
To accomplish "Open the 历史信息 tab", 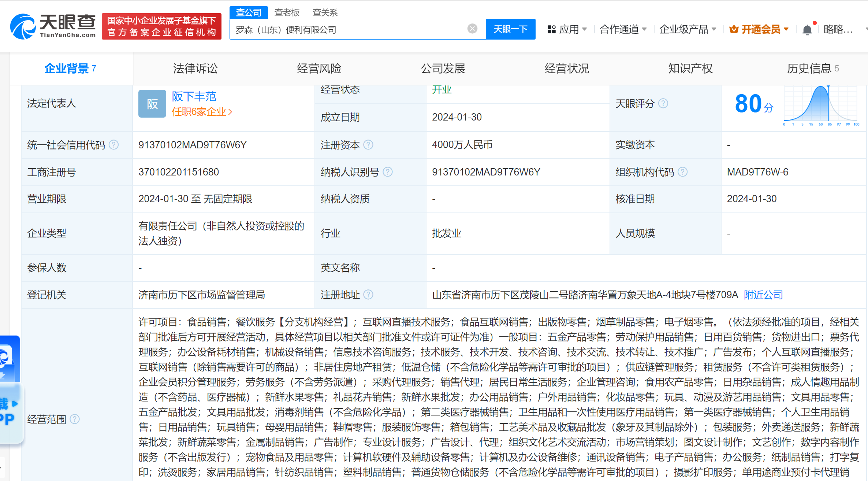I will pyautogui.click(x=813, y=69).
